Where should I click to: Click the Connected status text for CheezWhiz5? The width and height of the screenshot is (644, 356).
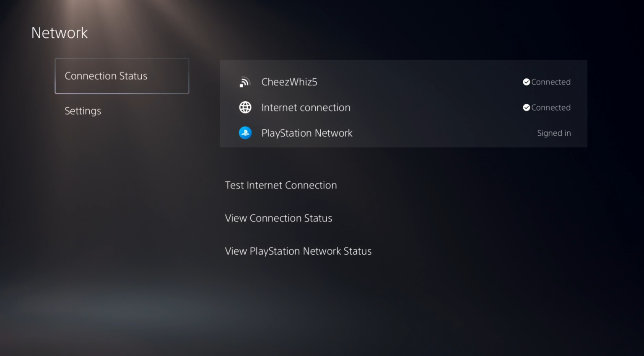(551, 82)
